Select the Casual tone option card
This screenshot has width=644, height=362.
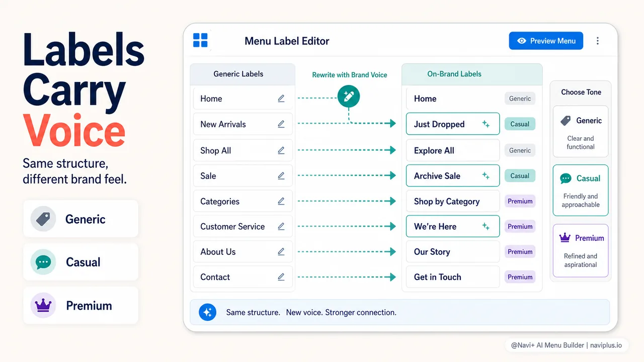(x=581, y=190)
